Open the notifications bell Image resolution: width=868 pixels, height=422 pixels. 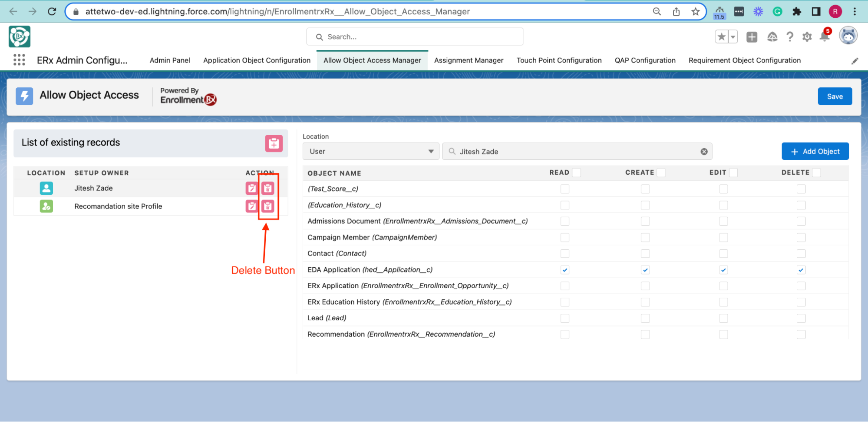(x=824, y=37)
